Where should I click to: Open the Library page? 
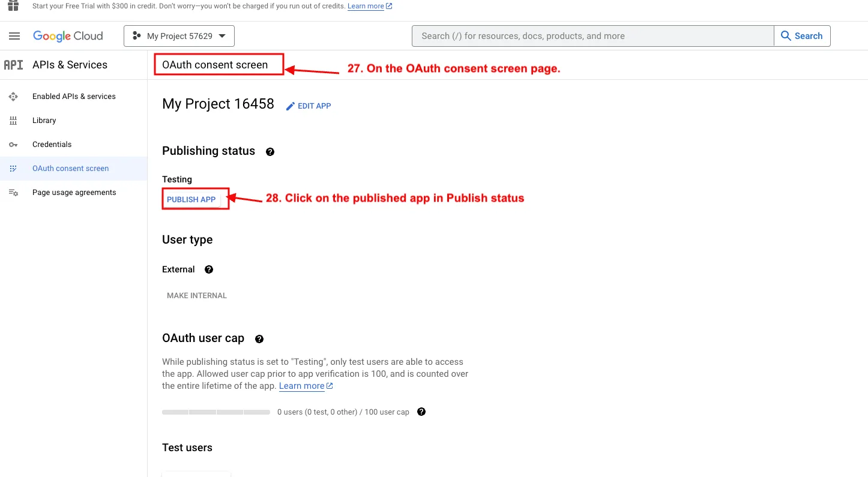pyautogui.click(x=74, y=121)
